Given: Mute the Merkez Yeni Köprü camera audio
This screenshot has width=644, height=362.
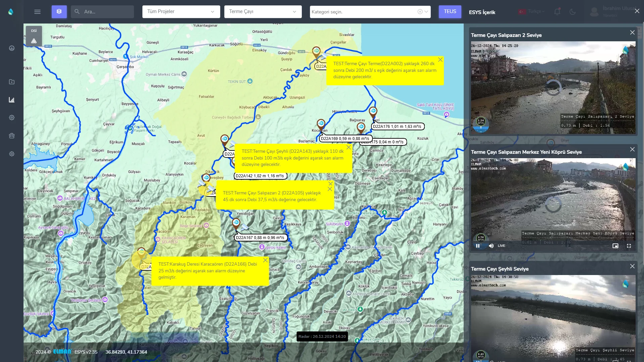Looking at the screenshot, I should click(x=491, y=246).
